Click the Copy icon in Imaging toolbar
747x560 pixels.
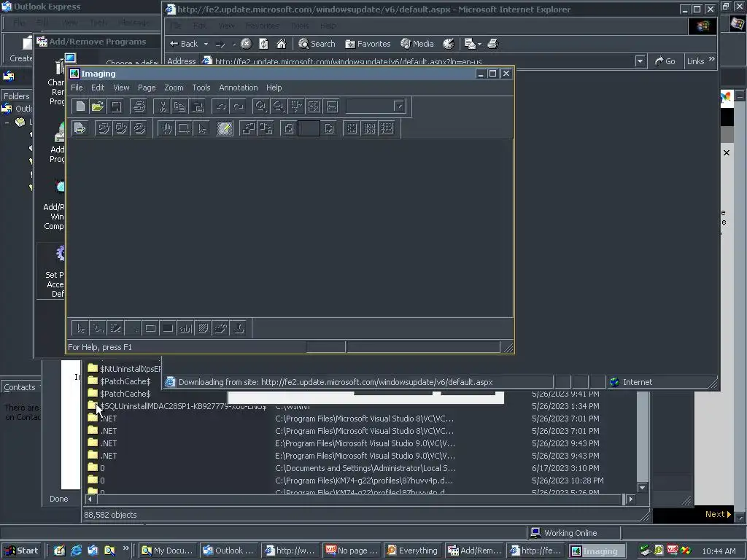(179, 106)
